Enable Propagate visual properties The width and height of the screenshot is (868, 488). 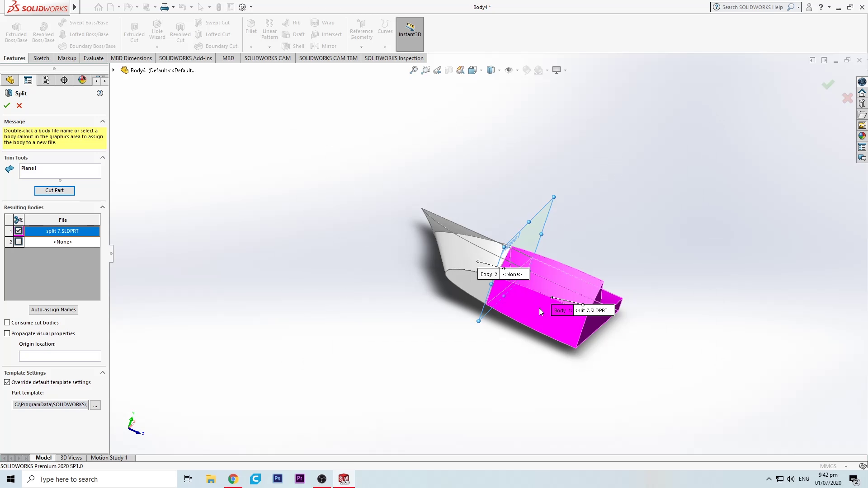[7, 333]
